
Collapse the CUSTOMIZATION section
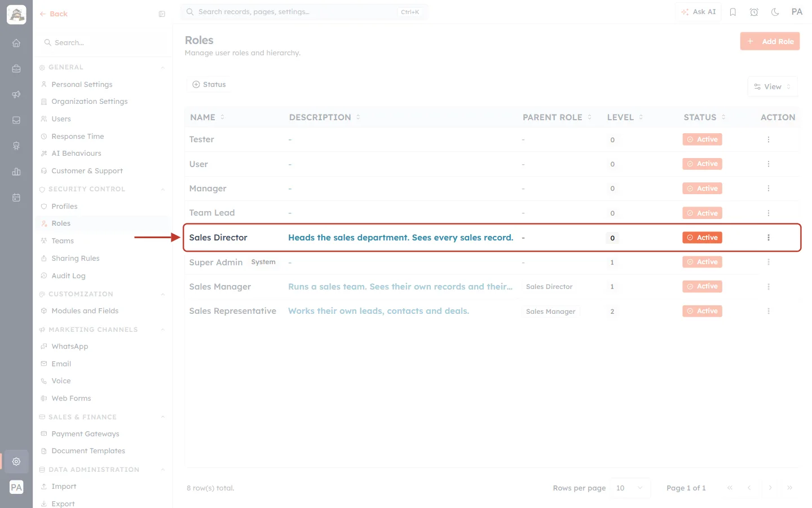163,294
